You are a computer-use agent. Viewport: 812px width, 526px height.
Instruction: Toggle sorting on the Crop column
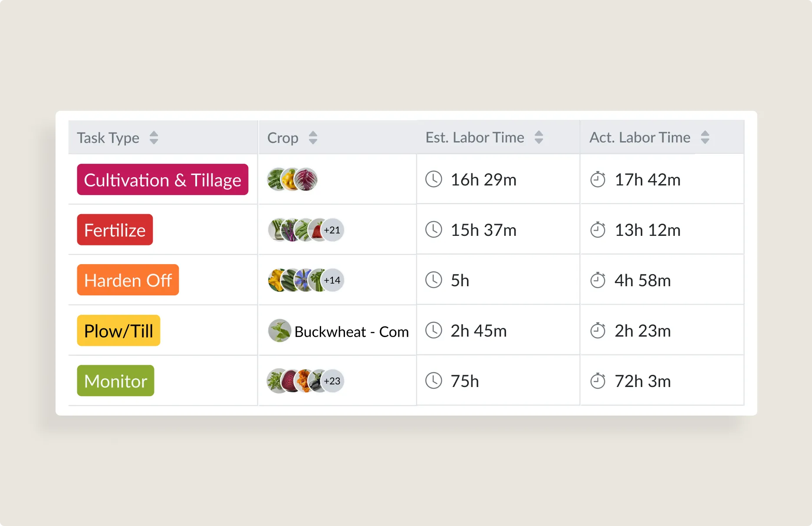coord(313,137)
